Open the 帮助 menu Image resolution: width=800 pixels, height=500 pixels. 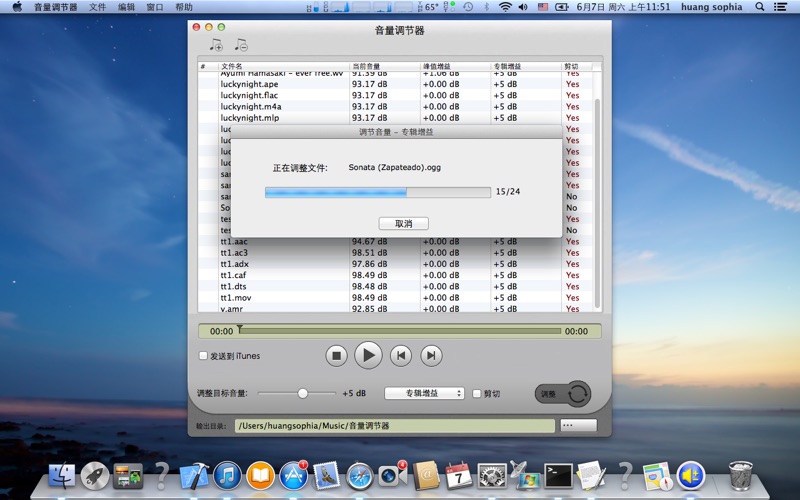pos(184,7)
